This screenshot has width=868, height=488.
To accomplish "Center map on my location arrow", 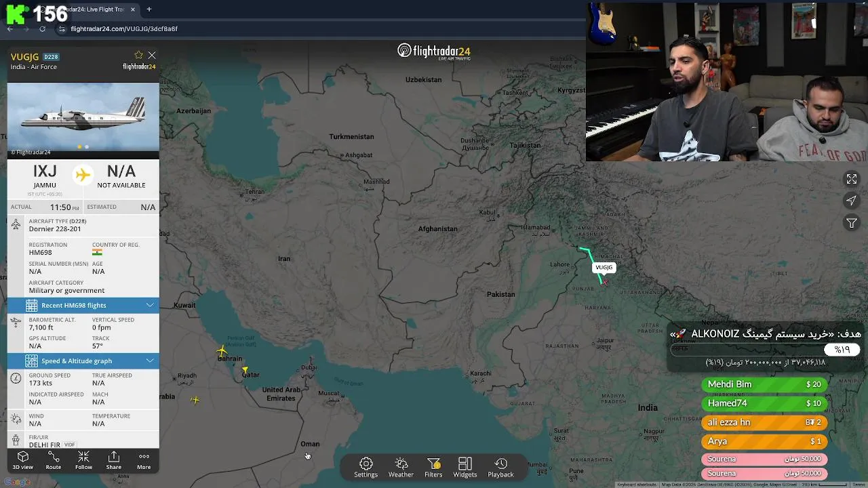I will click(x=851, y=201).
